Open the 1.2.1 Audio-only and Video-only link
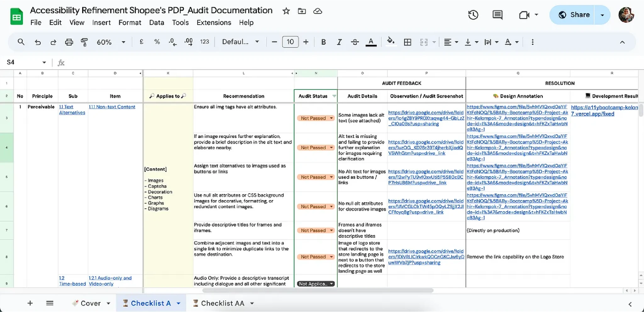The height and width of the screenshot is (312, 644). (x=110, y=281)
